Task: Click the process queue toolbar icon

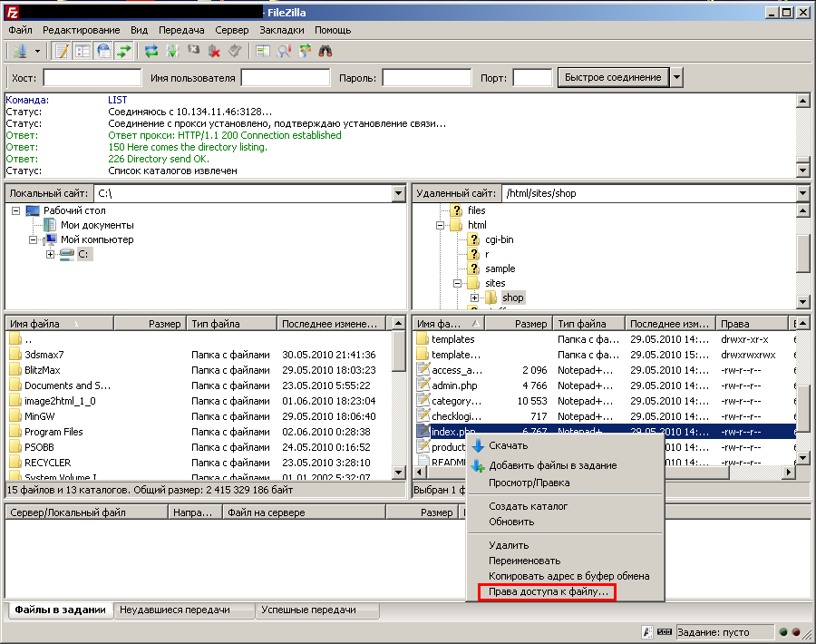Action: tap(172, 51)
